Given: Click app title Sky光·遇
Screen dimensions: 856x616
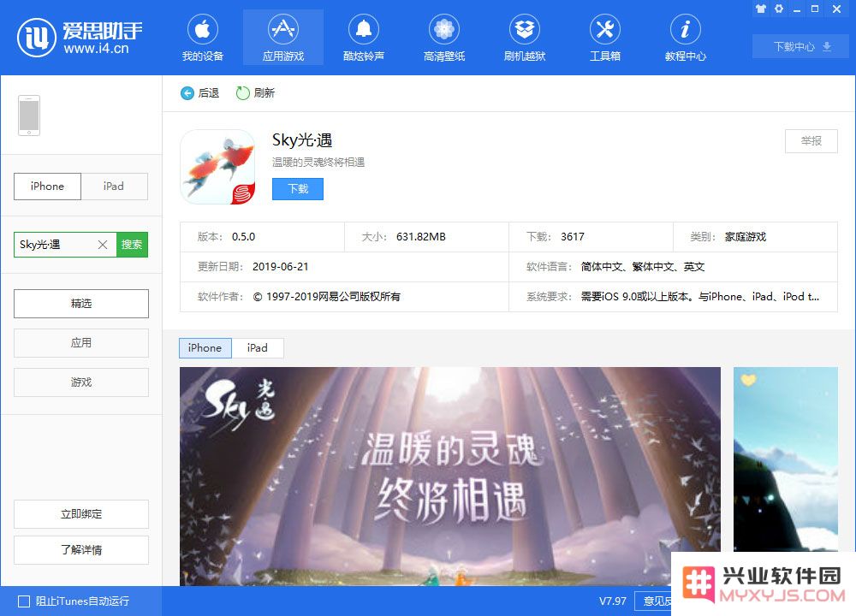Looking at the screenshot, I should [302, 140].
